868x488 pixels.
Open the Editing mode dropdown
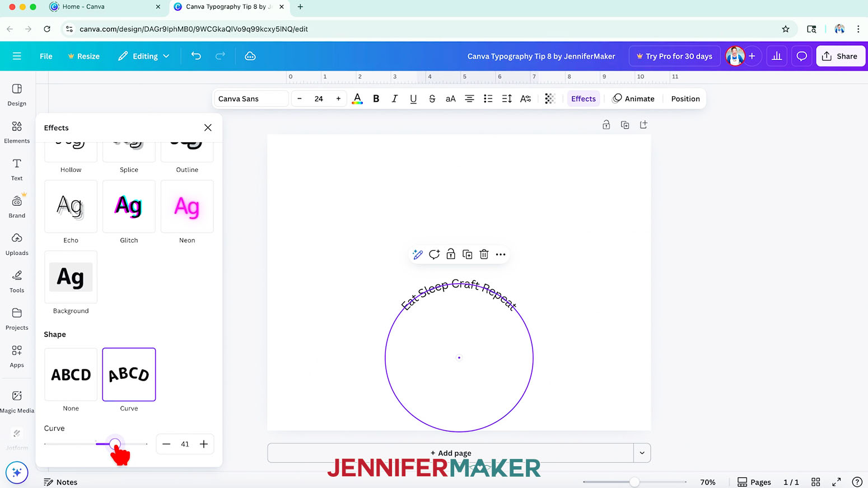click(144, 56)
